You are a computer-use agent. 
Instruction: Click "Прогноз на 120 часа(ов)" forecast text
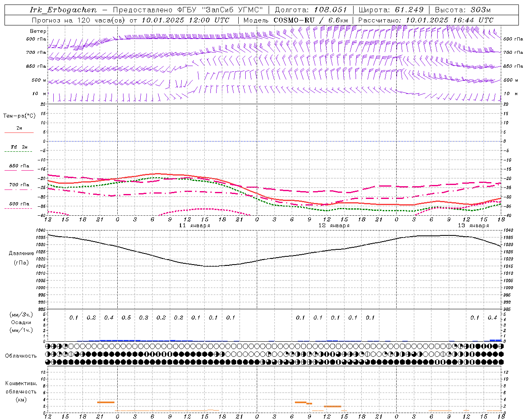[79, 20]
